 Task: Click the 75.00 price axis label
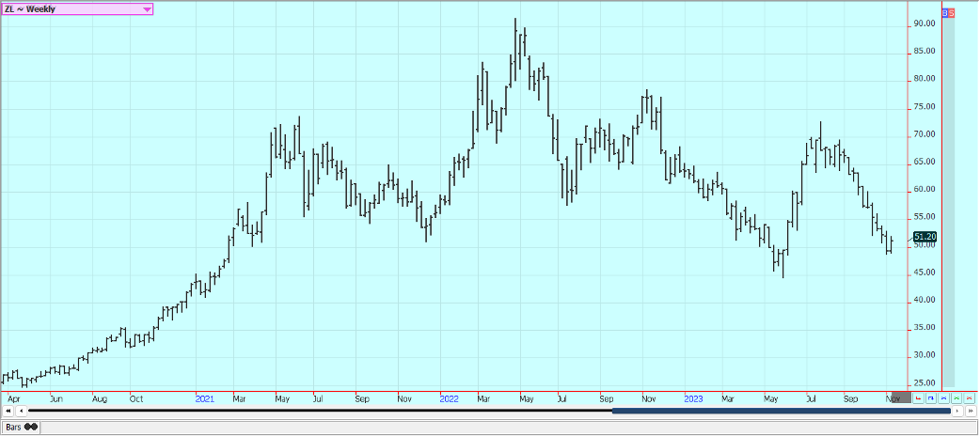point(925,107)
